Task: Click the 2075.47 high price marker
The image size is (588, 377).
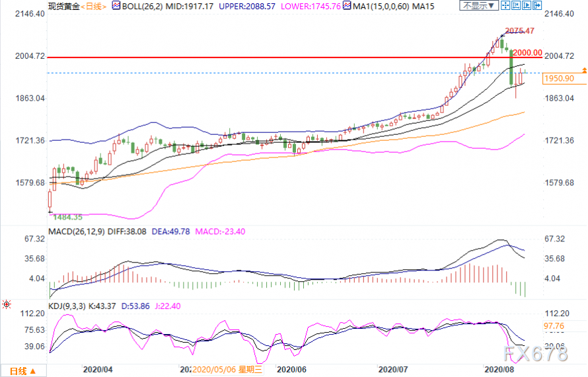Action: click(519, 31)
